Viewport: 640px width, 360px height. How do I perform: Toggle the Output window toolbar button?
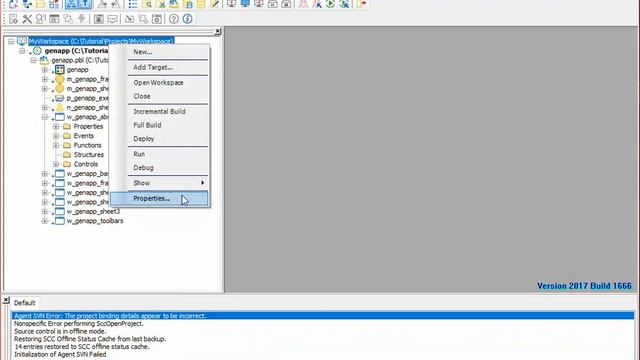click(85, 4)
